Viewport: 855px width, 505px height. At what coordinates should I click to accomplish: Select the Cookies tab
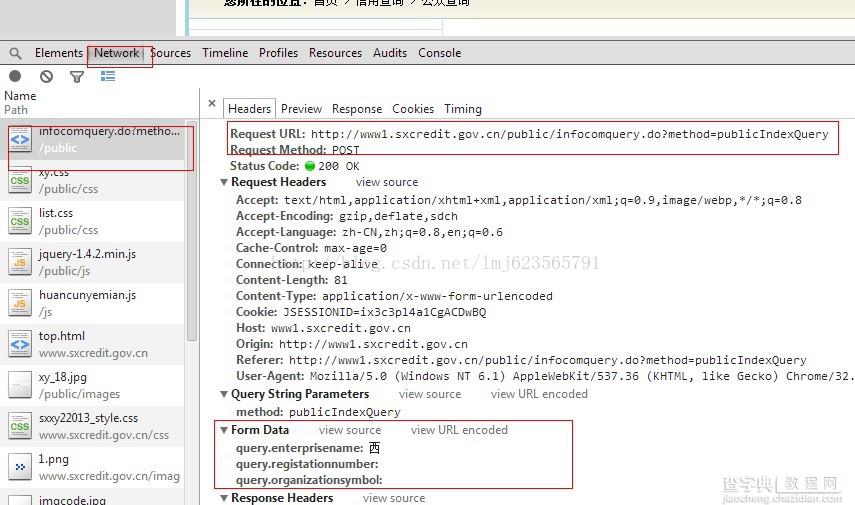[x=413, y=109]
